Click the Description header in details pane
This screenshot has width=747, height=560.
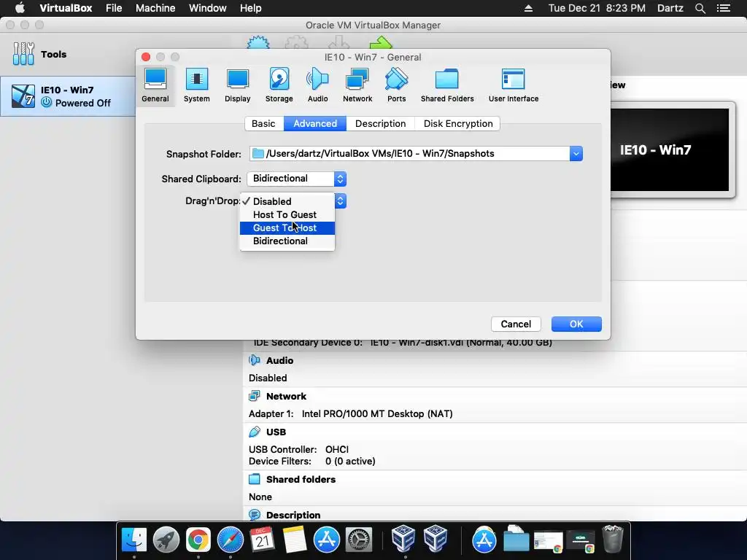click(x=293, y=515)
